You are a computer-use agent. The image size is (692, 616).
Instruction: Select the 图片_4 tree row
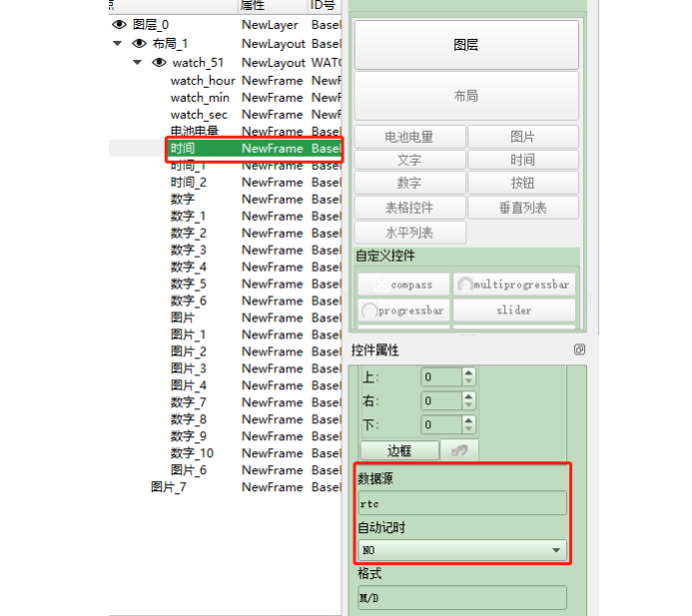pos(225,385)
